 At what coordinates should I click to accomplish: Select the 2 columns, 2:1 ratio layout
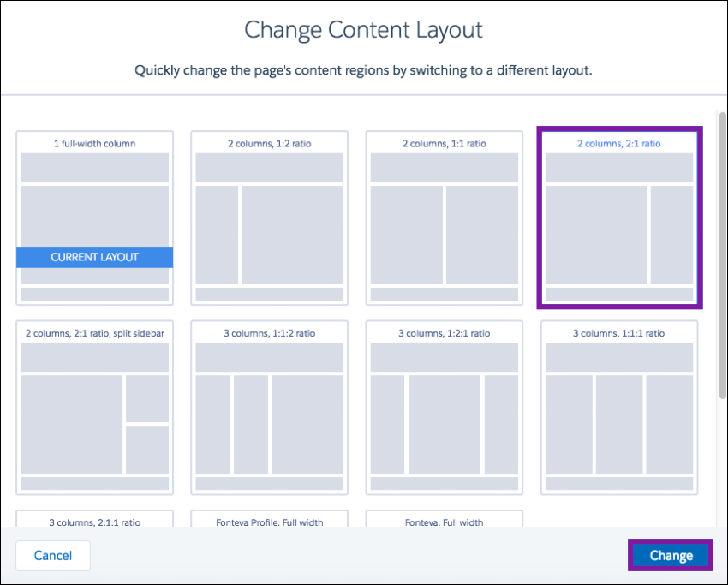pos(619,218)
